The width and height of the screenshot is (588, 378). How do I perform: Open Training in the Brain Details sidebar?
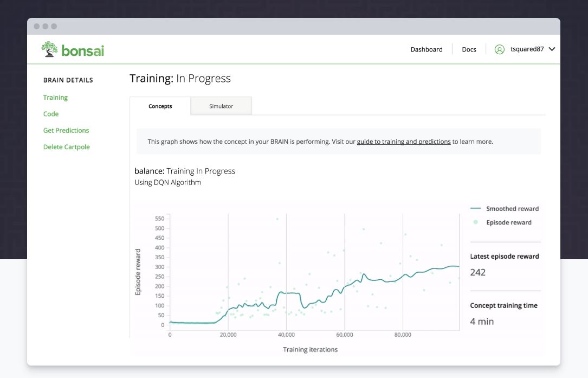[55, 97]
